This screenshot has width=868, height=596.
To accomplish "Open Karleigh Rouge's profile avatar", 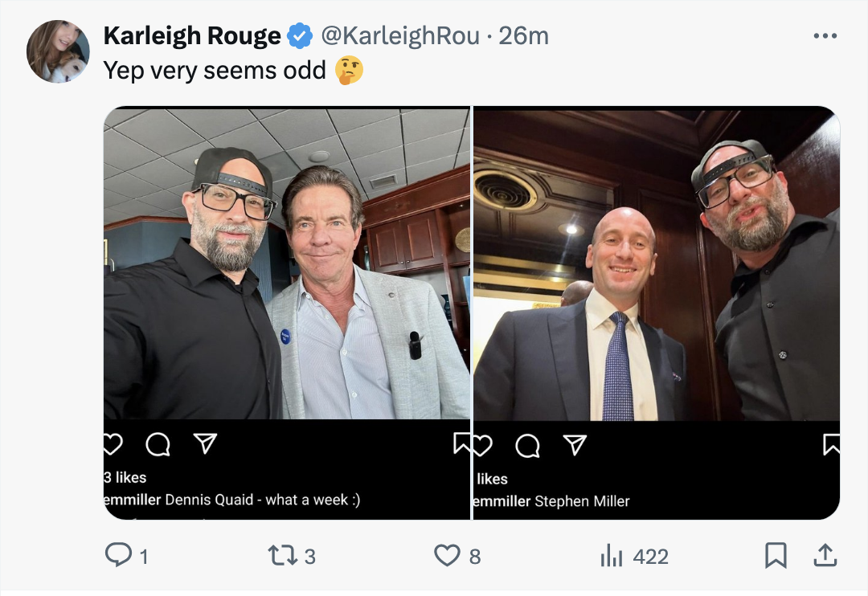I will (57, 52).
